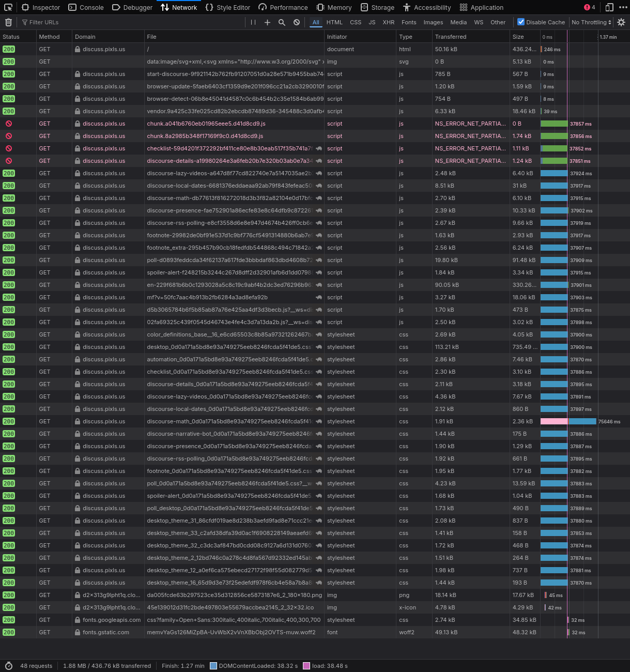Click the pink discourse-math waterfall bar
Viewport: 630px width, 672px height.
tap(554, 421)
